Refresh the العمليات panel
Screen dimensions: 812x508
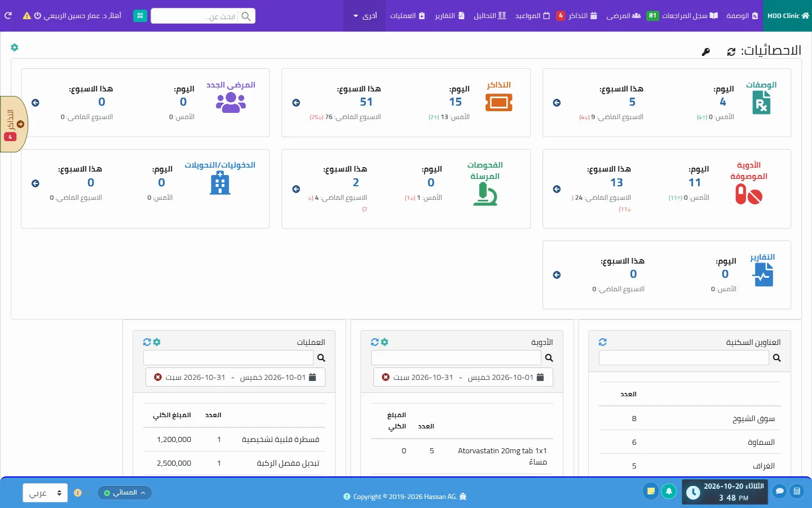[x=147, y=342]
